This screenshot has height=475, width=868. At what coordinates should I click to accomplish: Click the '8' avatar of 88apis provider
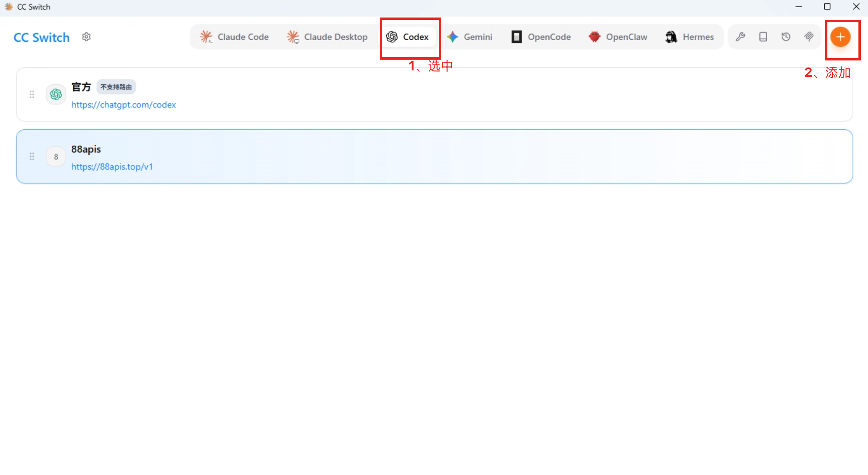pyautogui.click(x=56, y=156)
